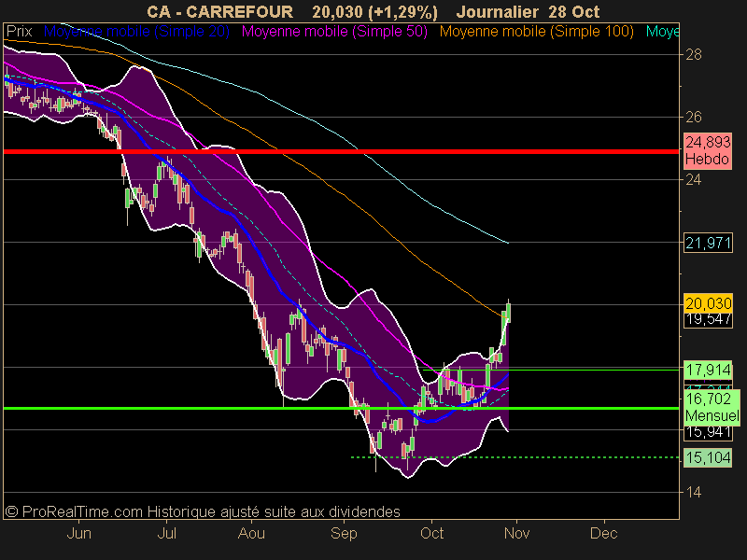Screen dimensions: 747x560
Task: Click the 14 price axis label
Action: [694, 492]
